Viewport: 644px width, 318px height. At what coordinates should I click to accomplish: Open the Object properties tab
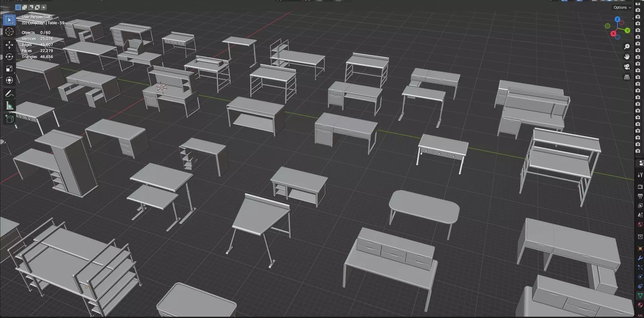640,249
